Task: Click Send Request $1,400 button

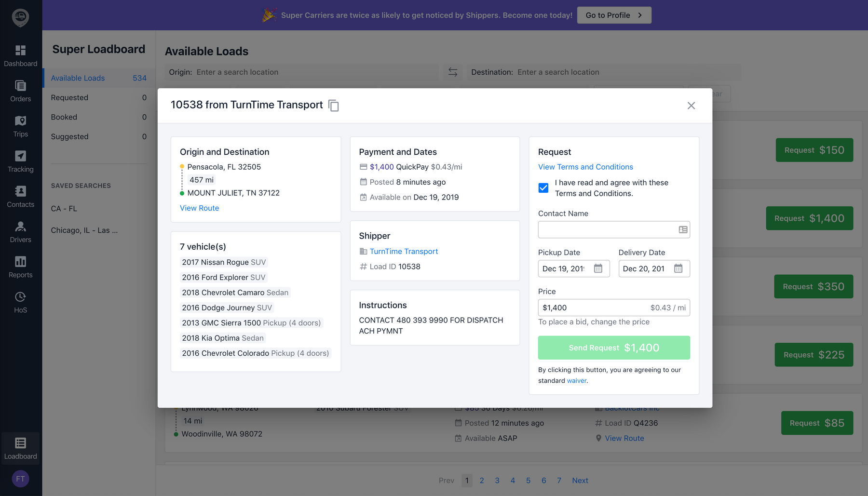Action: click(614, 348)
